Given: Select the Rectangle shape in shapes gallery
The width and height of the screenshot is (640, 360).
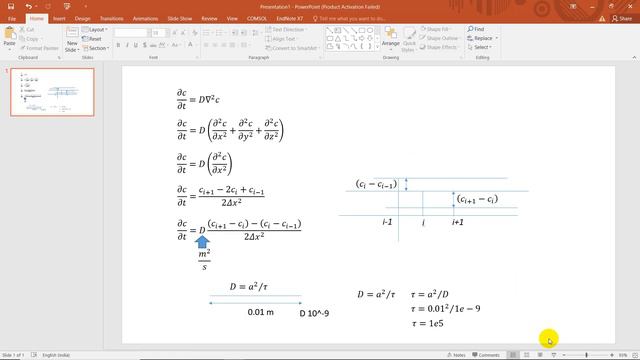Looking at the screenshot, I should (x=362, y=30).
